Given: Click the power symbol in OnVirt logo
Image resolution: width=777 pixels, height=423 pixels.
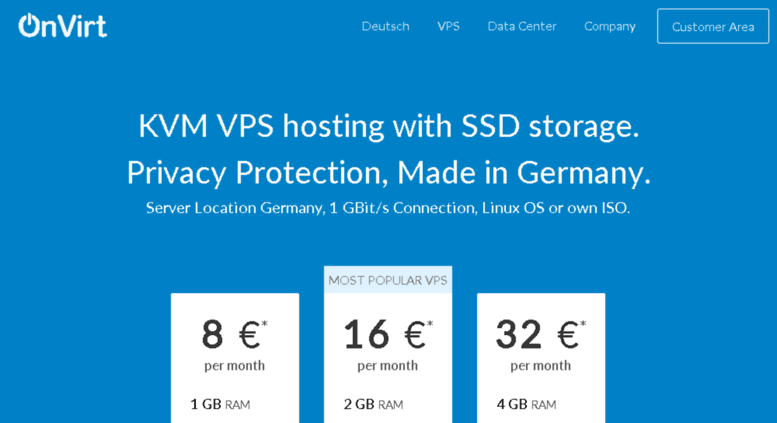Looking at the screenshot, I should click(29, 25).
